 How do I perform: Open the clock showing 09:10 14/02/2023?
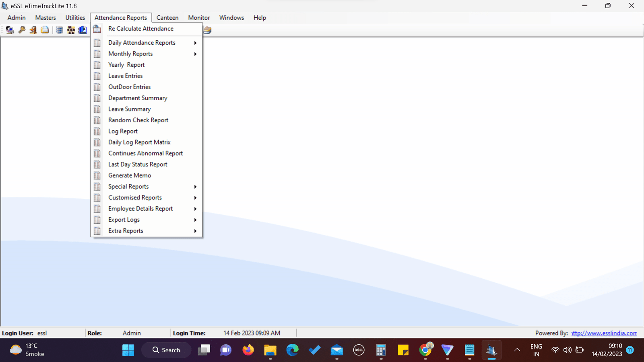click(x=607, y=350)
